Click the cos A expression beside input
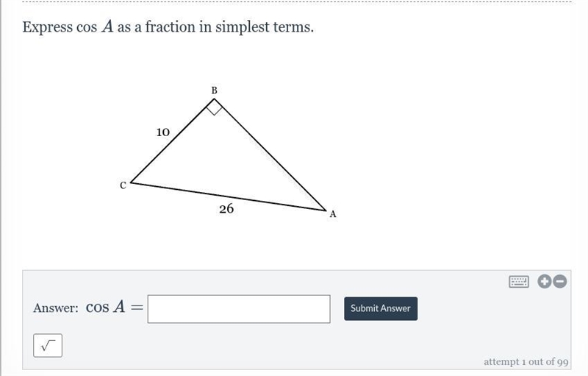This screenshot has width=588, height=376. tap(105, 307)
